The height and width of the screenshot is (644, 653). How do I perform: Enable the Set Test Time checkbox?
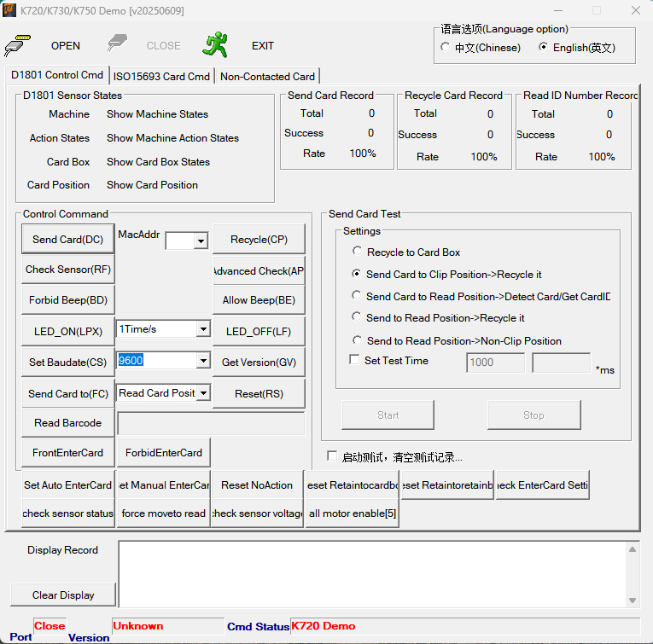coord(355,360)
